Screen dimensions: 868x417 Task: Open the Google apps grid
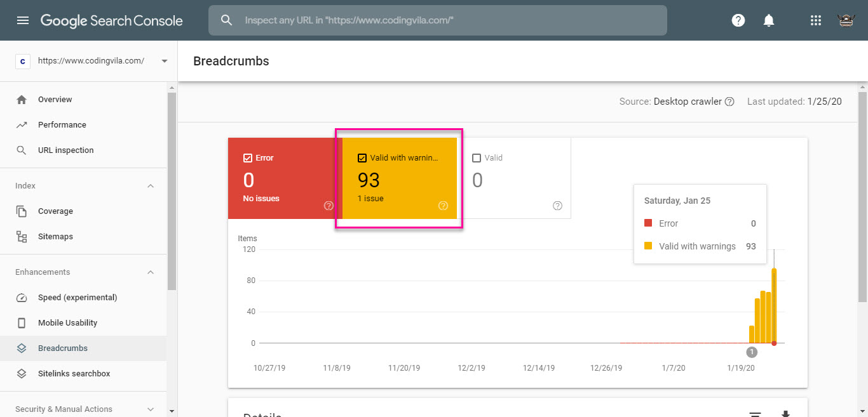click(816, 20)
